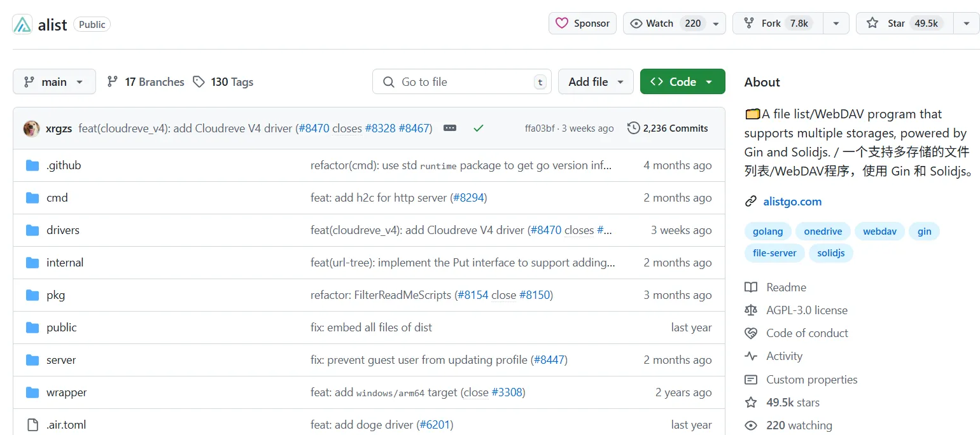Open the Activity link
The image size is (980, 435).
click(x=784, y=356)
